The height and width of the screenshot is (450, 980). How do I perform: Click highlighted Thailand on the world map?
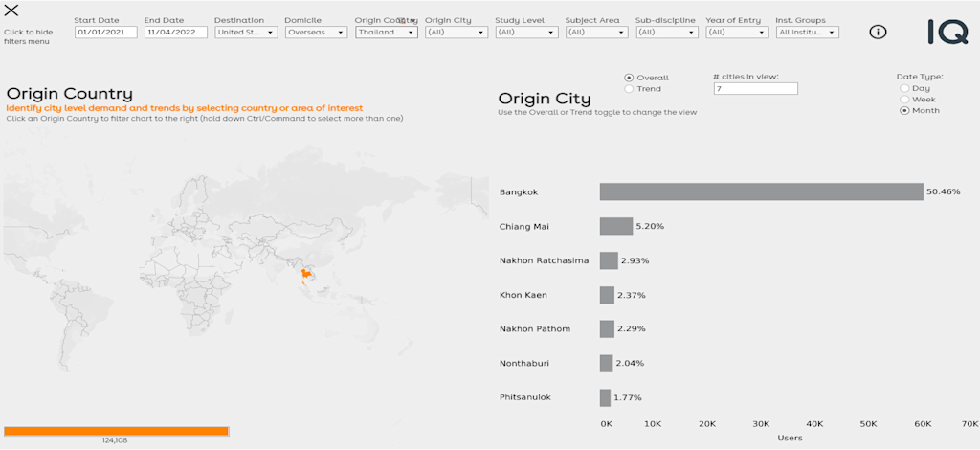tap(305, 275)
